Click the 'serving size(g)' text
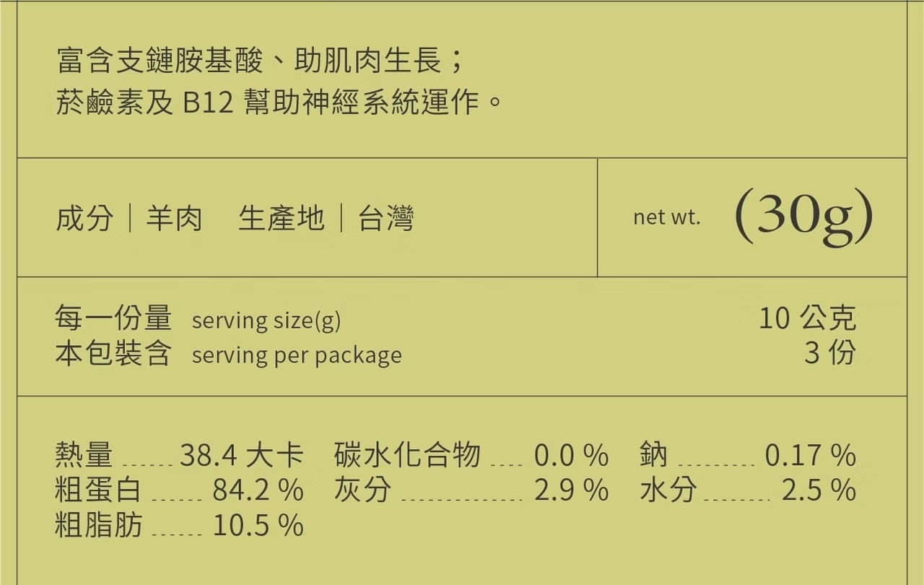Screen dimensions: 924x585 click(266, 320)
